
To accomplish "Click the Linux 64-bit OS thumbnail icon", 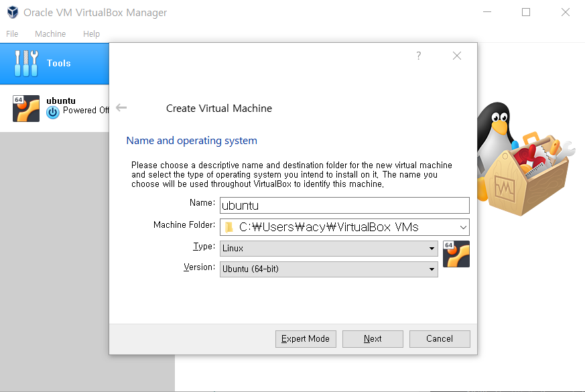I will [x=456, y=254].
